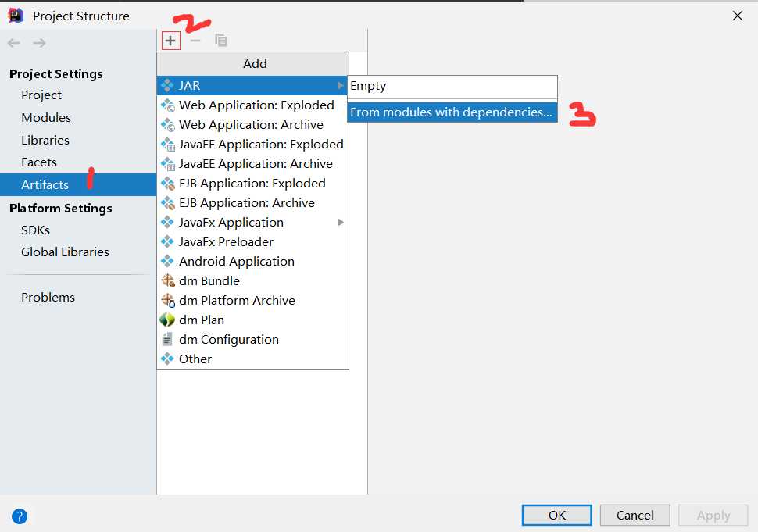The height and width of the screenshot is (532, 758).
Task: Select EJB Application: Archive entry
Action: tap(252, 203)
